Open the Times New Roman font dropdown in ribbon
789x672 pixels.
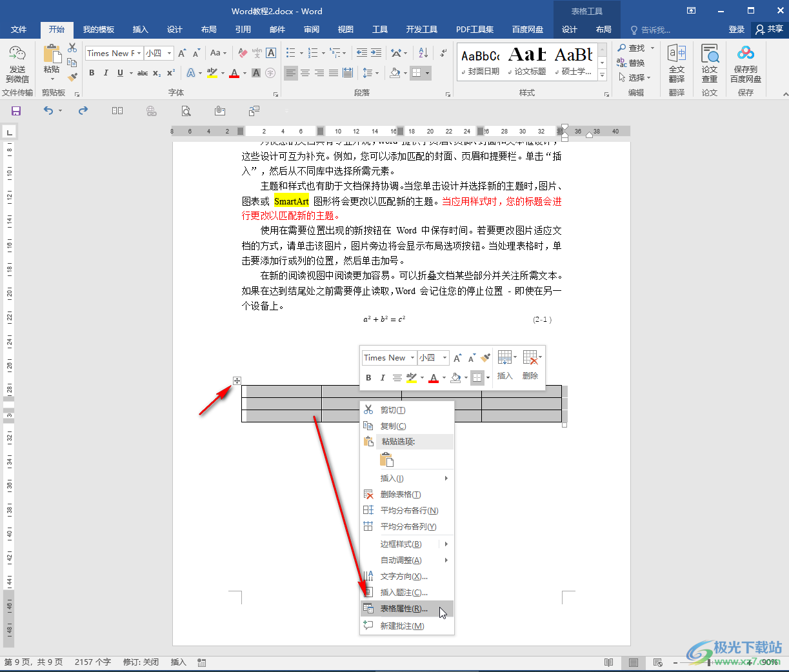tap(139, 53)
